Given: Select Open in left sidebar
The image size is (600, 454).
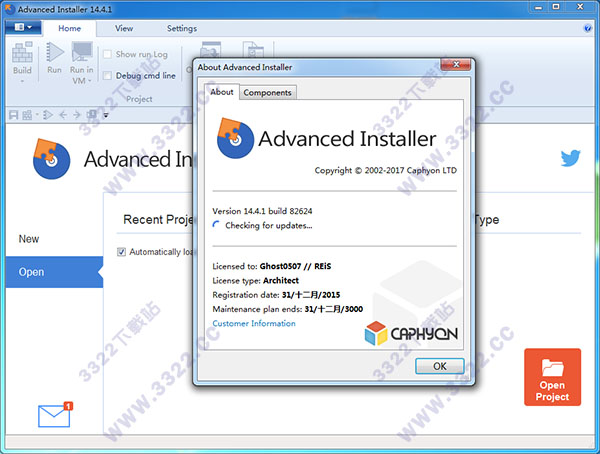Looking at the screenshot, I should point(54,272).
